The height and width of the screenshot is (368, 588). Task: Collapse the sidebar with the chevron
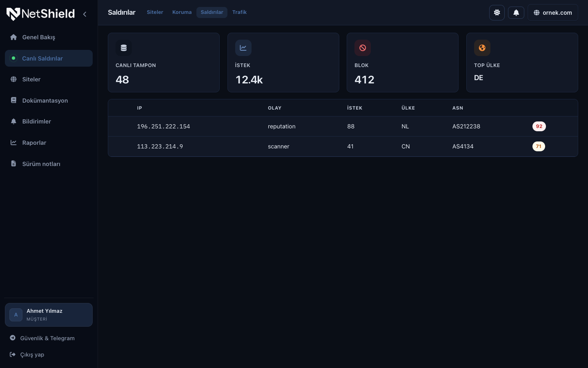pyautogui.click(x=85, y=14)
